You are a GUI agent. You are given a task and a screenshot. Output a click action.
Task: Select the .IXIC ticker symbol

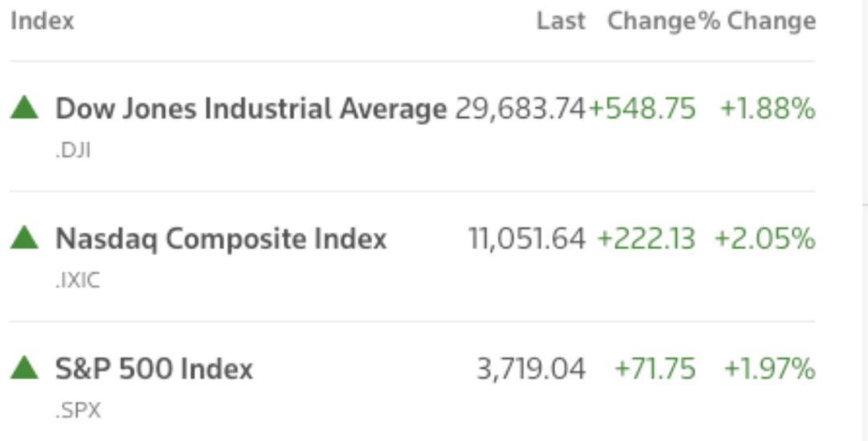(x=77, y=280)
